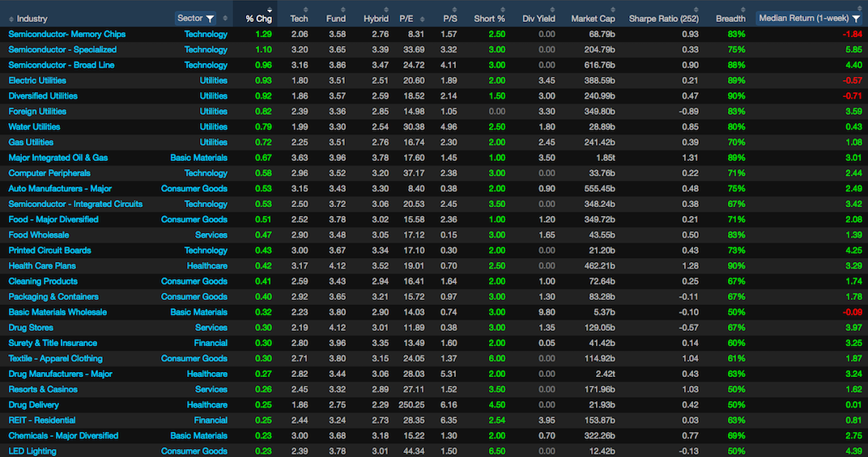
Task: Open Major Integrated Oil & Gas link
Action: coord(58,159)
